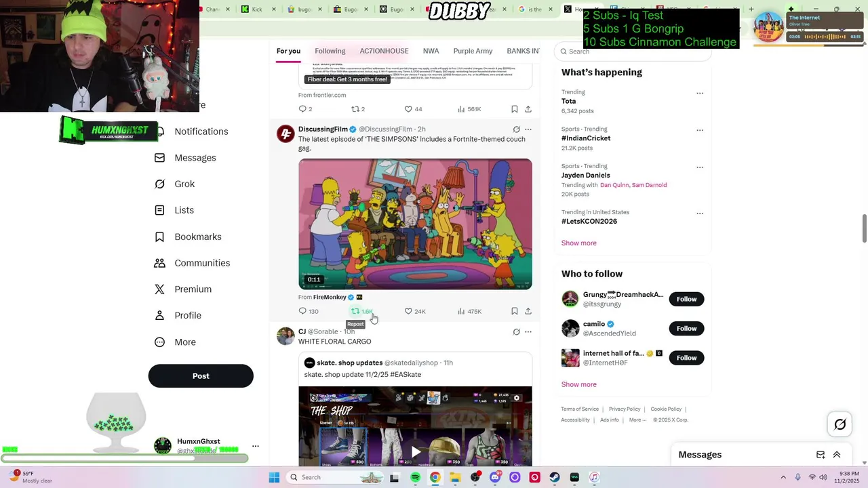Show hidden system tray icons

click(x=783, y=477)
